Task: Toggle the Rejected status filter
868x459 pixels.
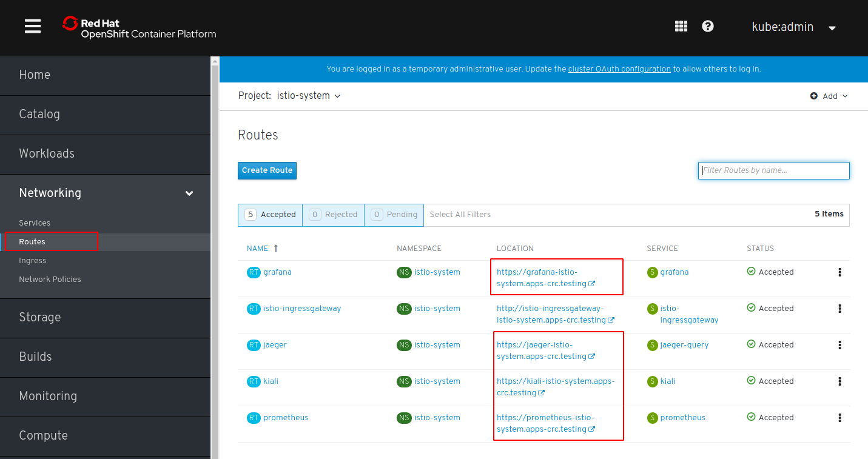Action: coord(333,215)
